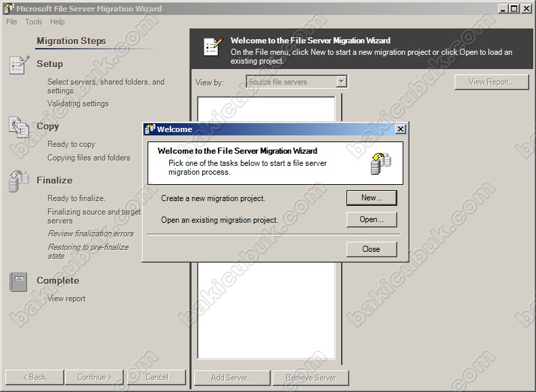Open the Help menu
The height and width of the screenshot is (392, 536).
pos(57,22)
